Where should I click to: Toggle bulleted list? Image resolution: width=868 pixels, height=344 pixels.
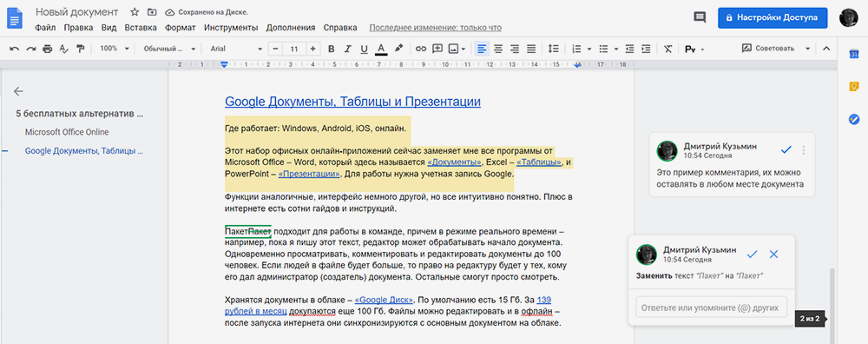604,49
